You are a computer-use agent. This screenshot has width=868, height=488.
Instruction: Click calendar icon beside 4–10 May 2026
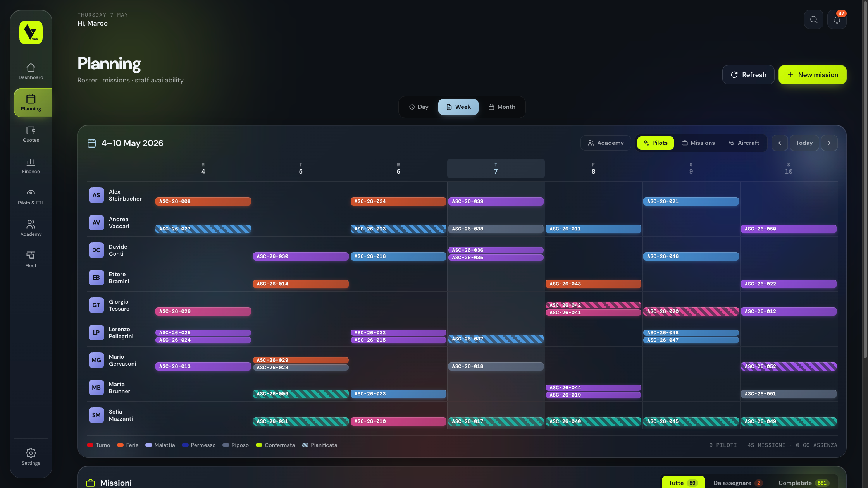pos(91,143)
